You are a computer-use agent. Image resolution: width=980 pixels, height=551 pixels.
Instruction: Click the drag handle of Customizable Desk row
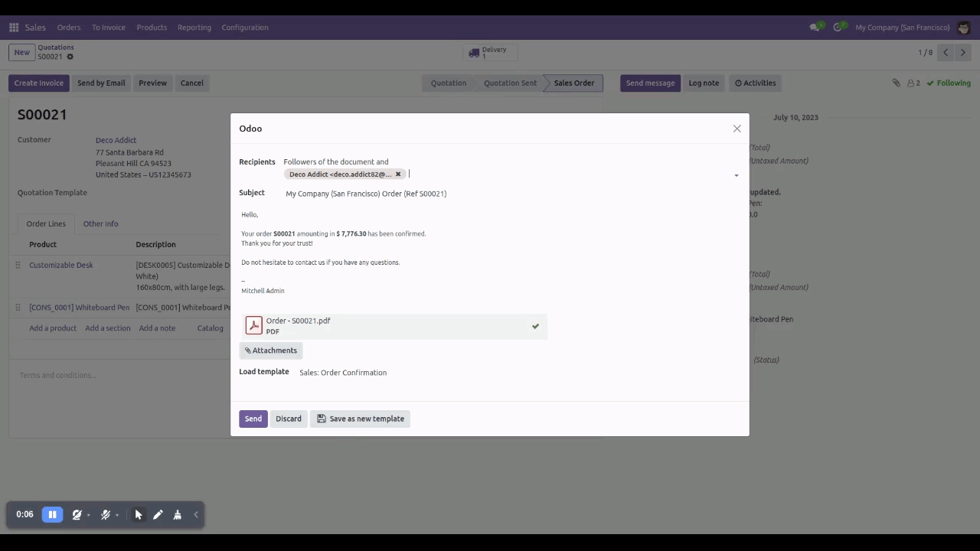pos(18,266)
